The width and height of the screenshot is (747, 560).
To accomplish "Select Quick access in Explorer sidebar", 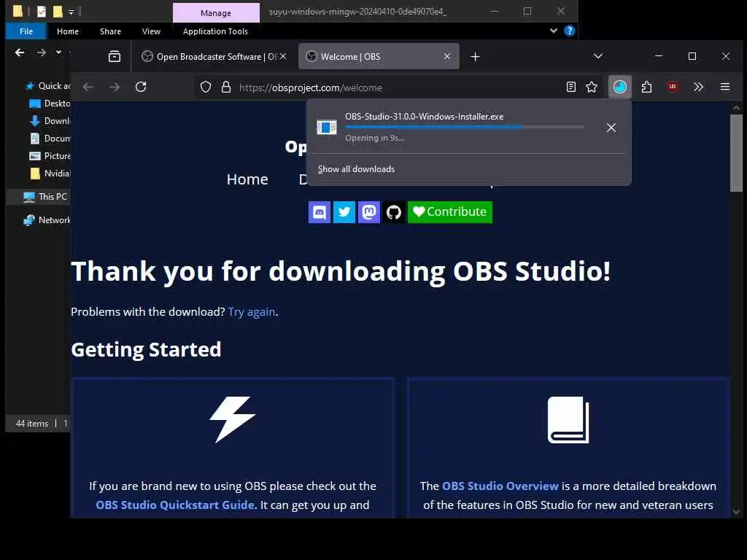I will point(47,86).
